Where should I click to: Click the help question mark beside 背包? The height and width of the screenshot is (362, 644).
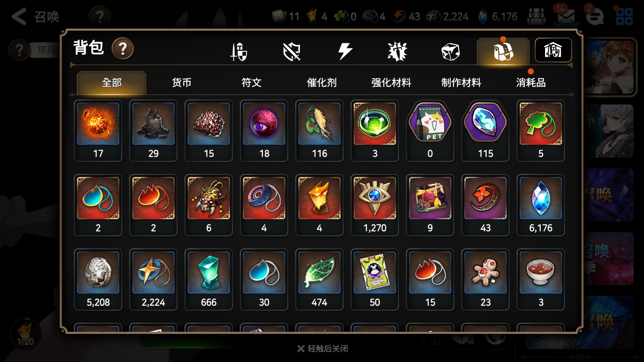123,49
